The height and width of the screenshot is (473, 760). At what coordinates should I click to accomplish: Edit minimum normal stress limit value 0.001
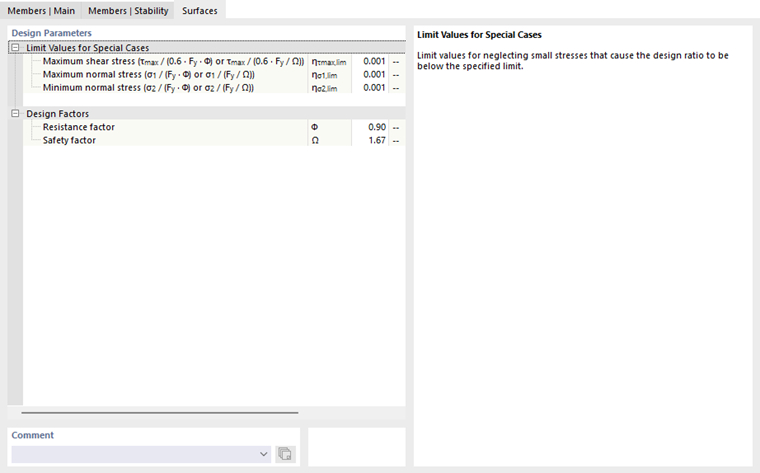tap(370, 87)
